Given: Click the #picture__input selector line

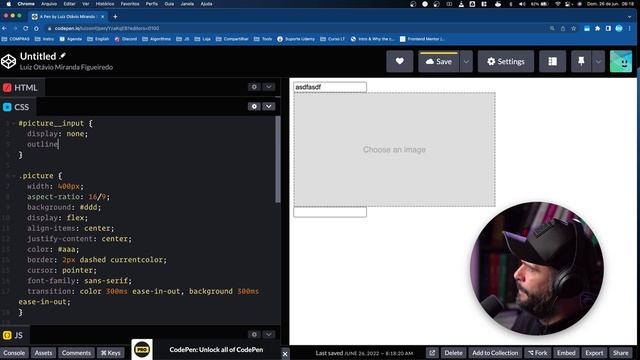Looking at the screenshot, I should pyautogui.click(x=56, y=123).
